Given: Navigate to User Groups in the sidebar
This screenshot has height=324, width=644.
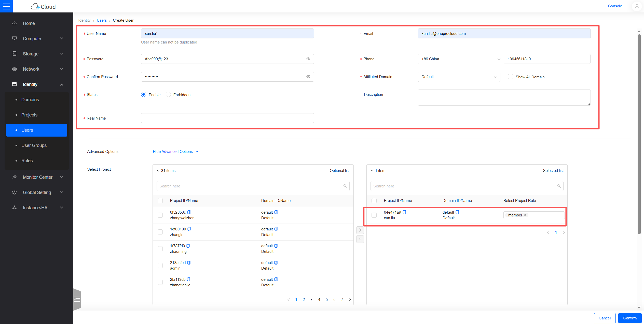Looking at the screenshot, I should [x=34, y=145].
